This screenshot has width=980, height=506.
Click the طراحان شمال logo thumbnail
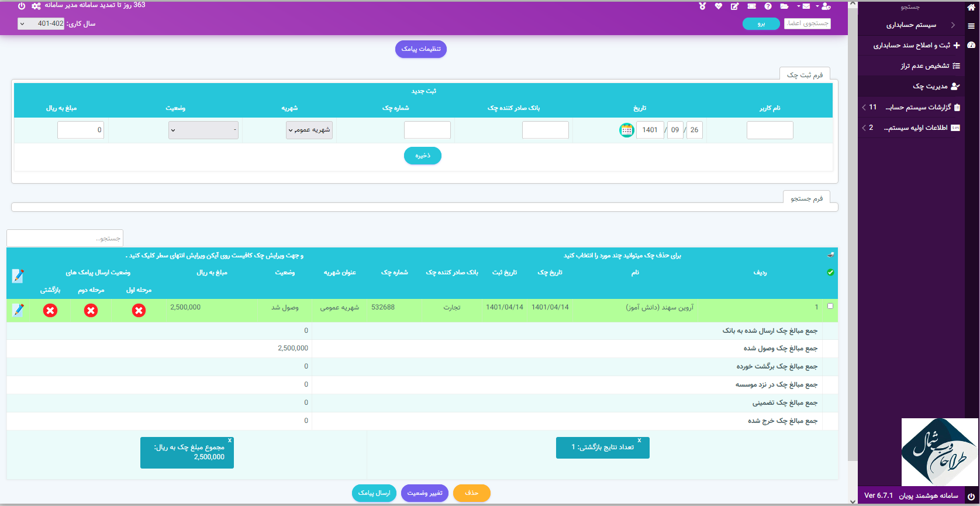pyautogui.click(x=940, y=452)
